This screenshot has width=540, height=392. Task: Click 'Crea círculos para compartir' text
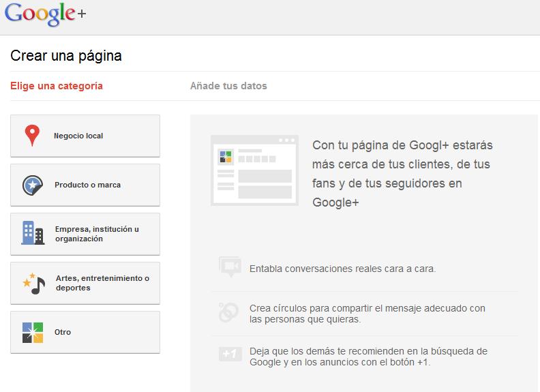click(367, 314)
